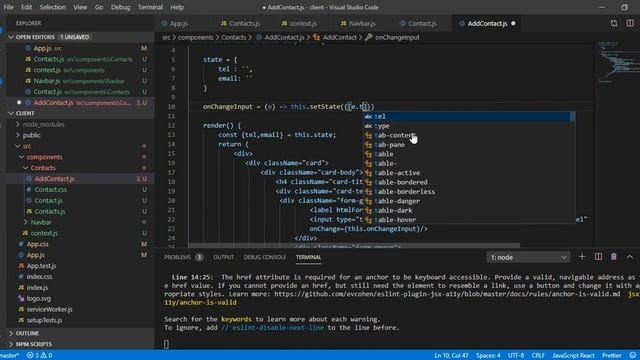Choose the 'type' autocomplete suggestion

[x=469, y=126]
